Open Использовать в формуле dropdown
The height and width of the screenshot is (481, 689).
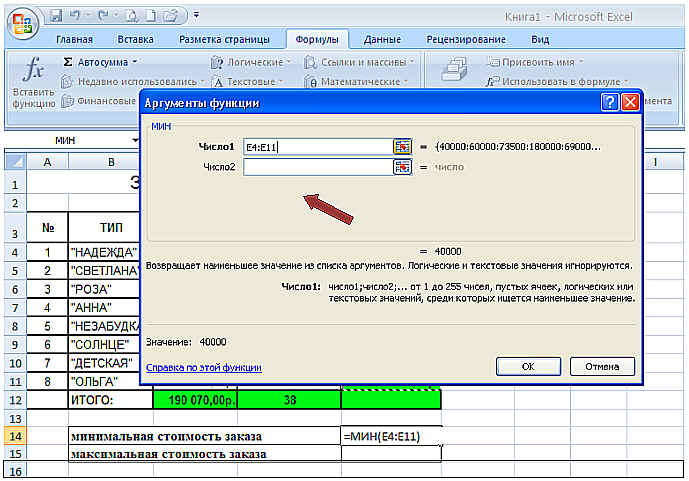pos(557,82)
